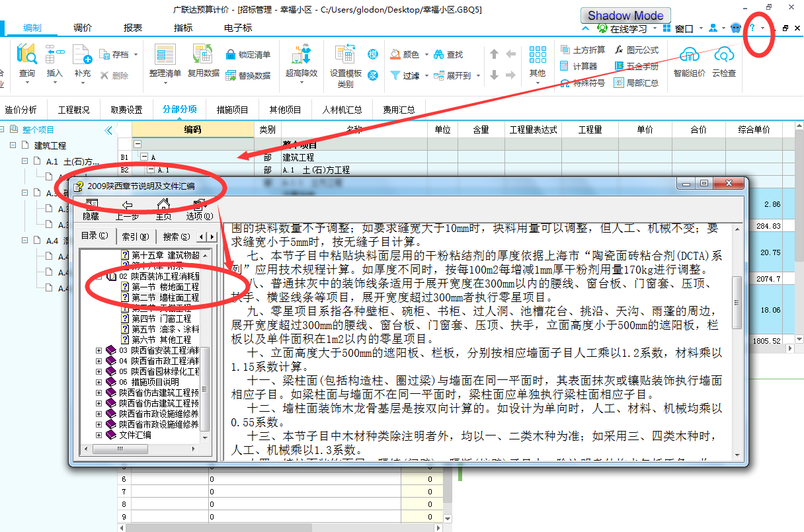Screen dimensions: 804x532
Task: Collapse the project tree panel chevron
Action: click(109, 130)
